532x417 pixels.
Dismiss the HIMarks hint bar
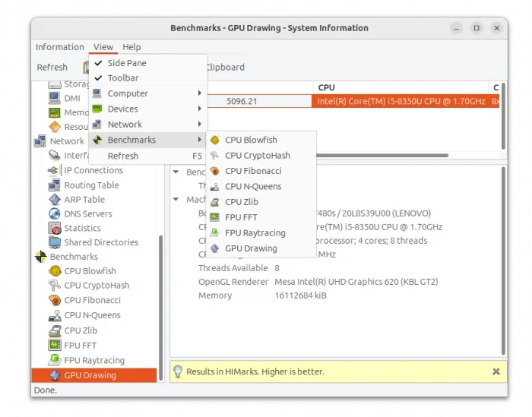(x=496, y=371)
